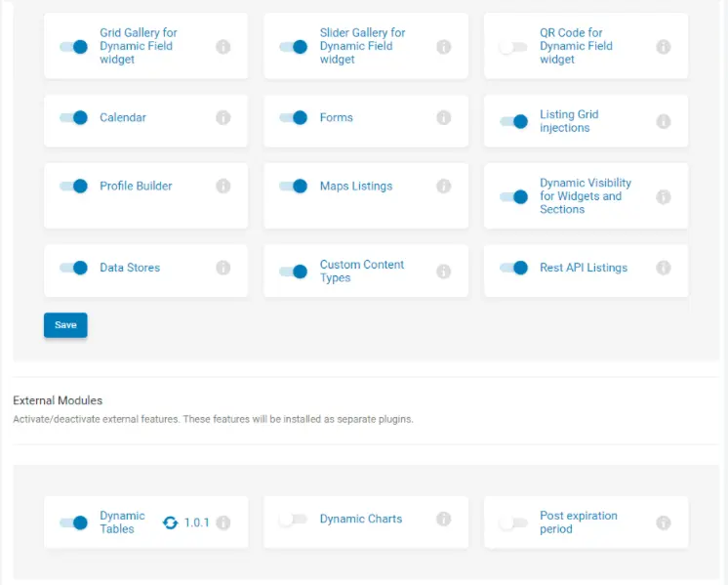
Task: Click the Data Stores label
Action: 130,268
